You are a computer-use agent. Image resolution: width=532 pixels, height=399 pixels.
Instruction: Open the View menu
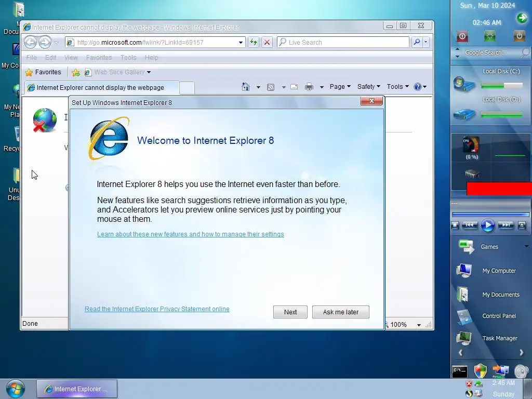71,57
